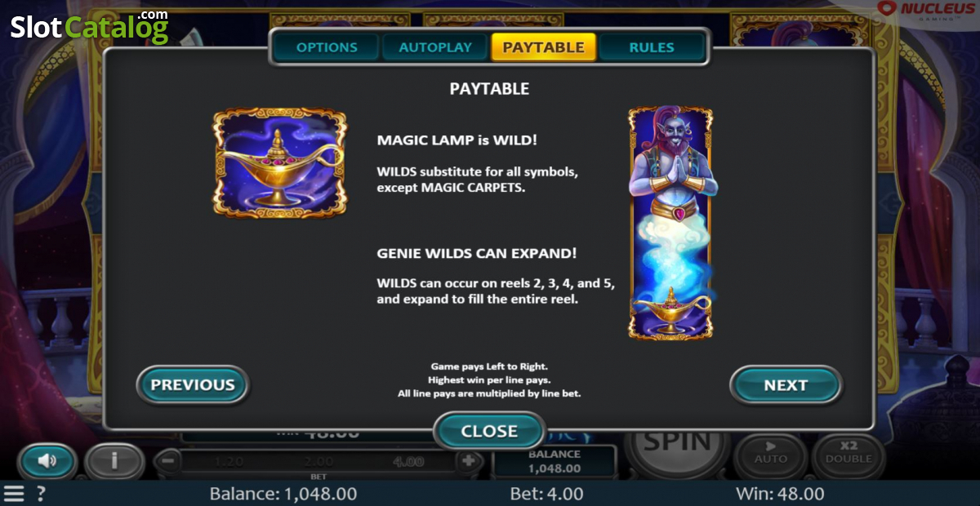Screen dimensions: 980x506
Task: Switch to the Autoplay tab
Action: pyautogui.click(x=435, y=47)
